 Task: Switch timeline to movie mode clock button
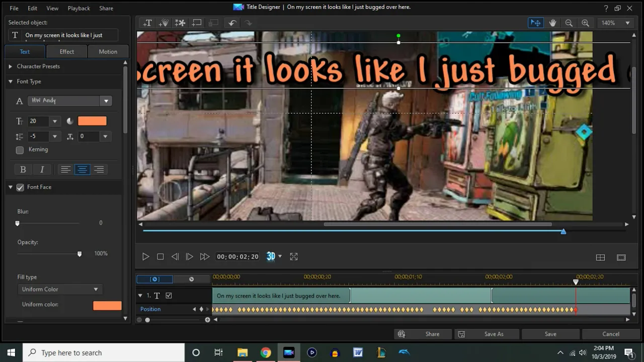[191, 279]
